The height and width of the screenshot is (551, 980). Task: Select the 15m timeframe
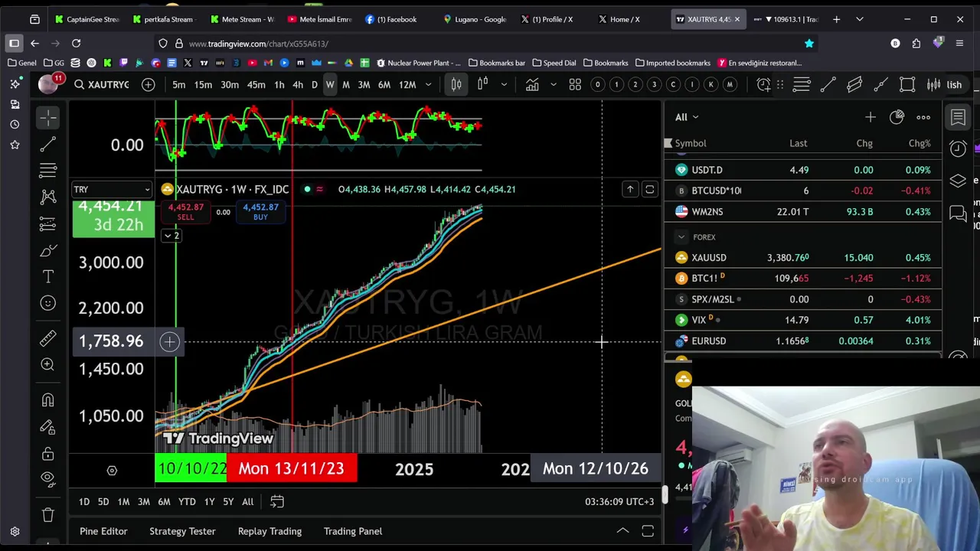click(203, 84)
